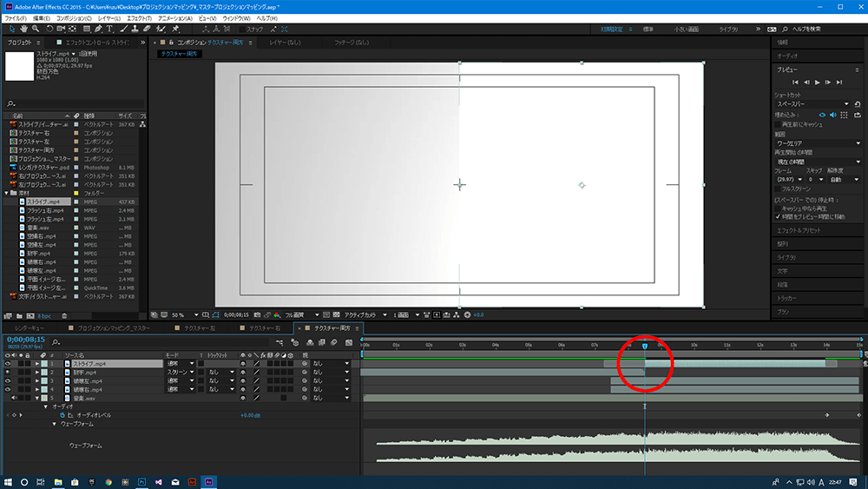The image size is (868, 489).
Task: Select the Hand tool in the toolbar
Action: 23,29
